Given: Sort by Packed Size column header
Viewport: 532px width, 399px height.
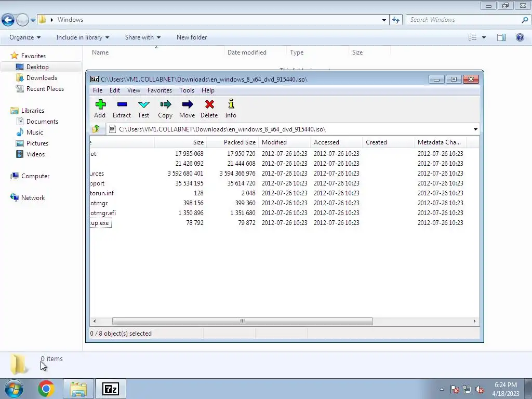Looking at the screenshot, I should coord(232,142).
